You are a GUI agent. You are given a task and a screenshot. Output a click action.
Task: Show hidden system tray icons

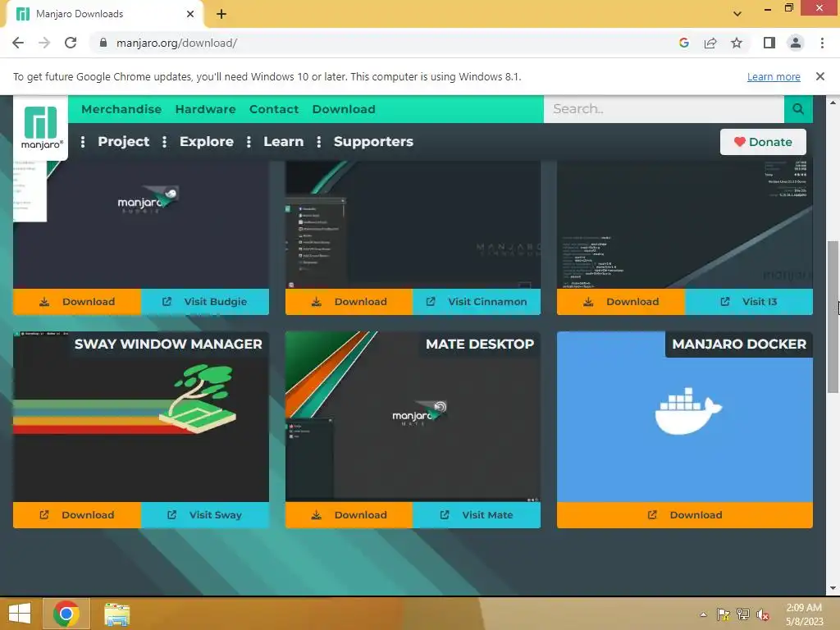703,614
